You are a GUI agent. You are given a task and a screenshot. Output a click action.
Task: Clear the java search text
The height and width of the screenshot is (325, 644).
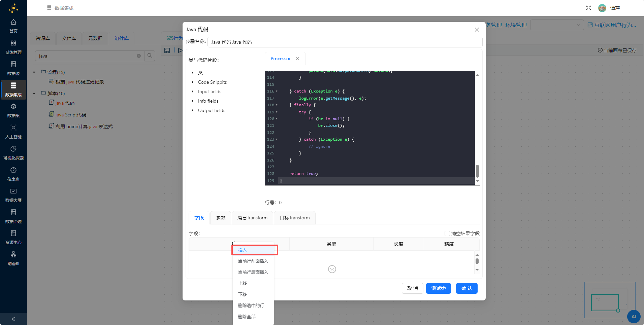(139, 56)
